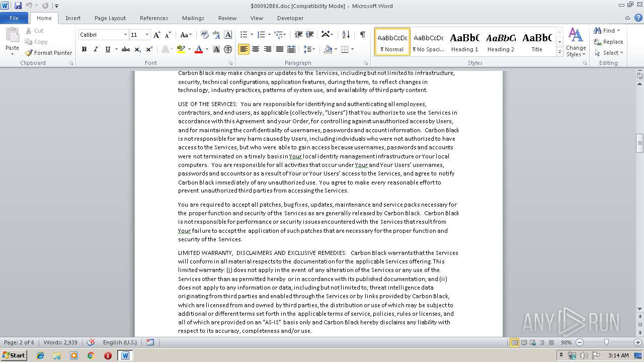Click the word count in status bar
This screenshot has height=362, width=644.
[x=60, y=342]
